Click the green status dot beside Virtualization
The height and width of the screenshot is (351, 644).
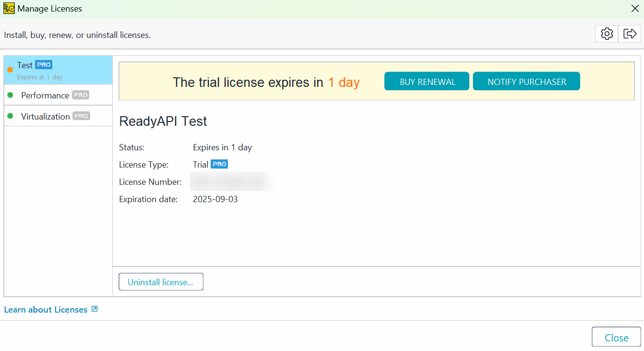11,116
